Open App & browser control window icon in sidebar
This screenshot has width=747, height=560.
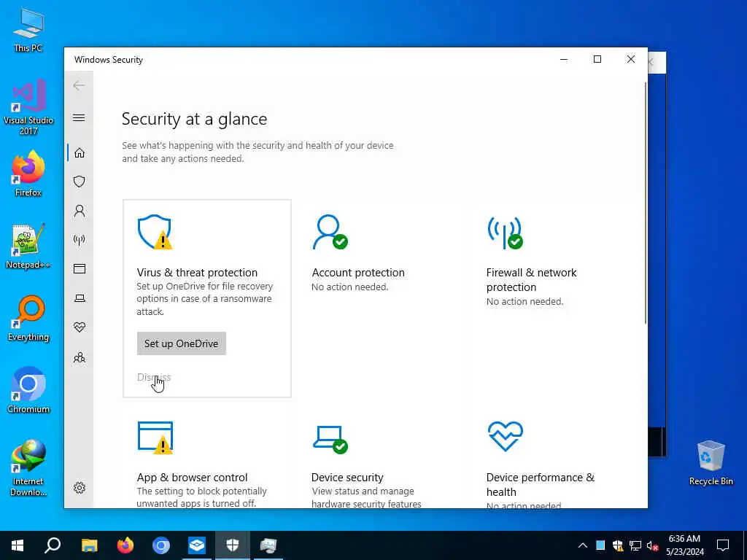(79, 269)
